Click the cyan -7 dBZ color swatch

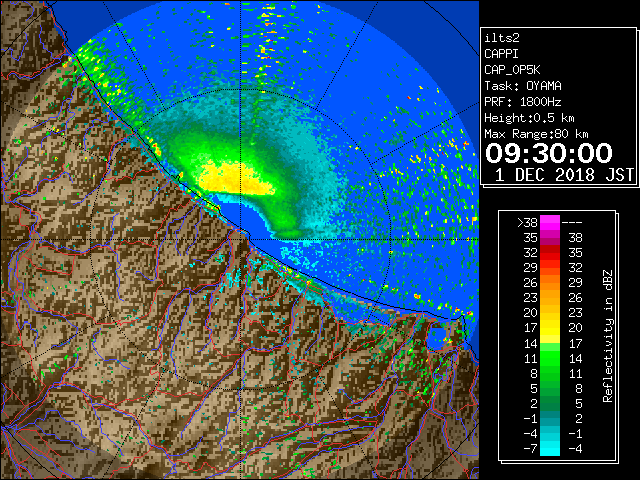pos(550,449)
